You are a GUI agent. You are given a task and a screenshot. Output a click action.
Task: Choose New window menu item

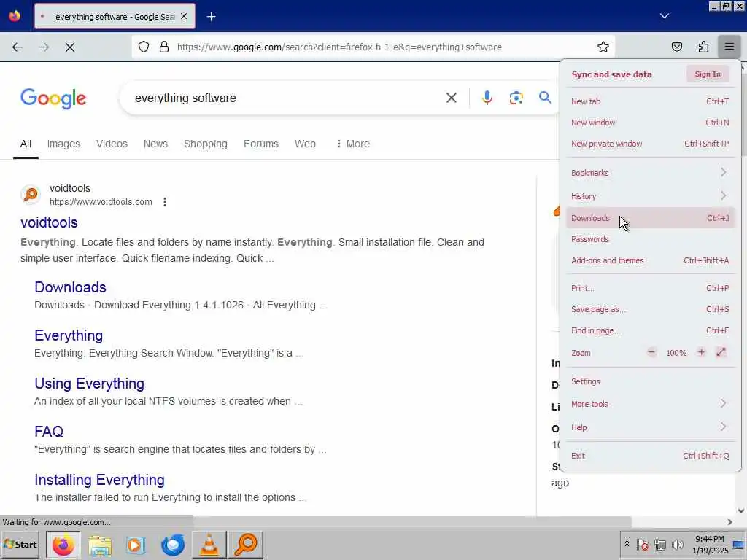point(650,122)
